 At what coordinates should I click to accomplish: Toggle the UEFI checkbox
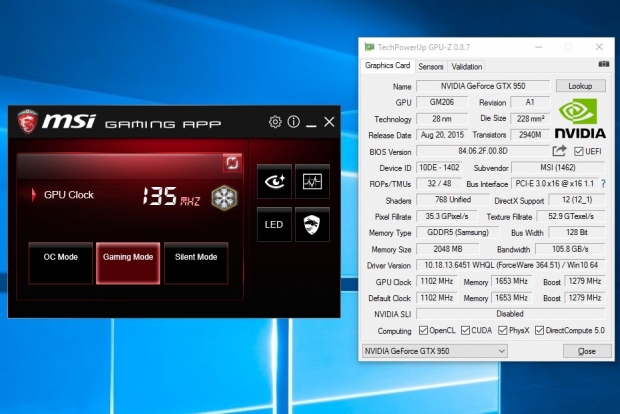tap(578, 151)
